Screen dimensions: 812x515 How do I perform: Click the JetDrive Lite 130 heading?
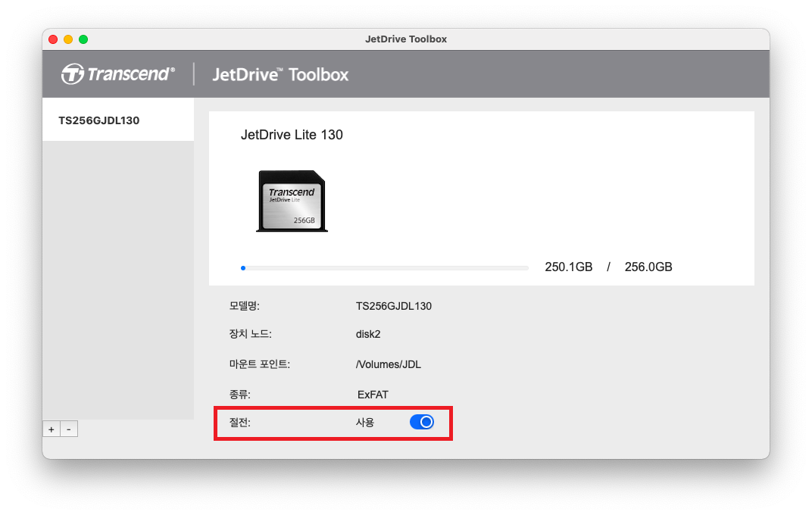[292, 135]
